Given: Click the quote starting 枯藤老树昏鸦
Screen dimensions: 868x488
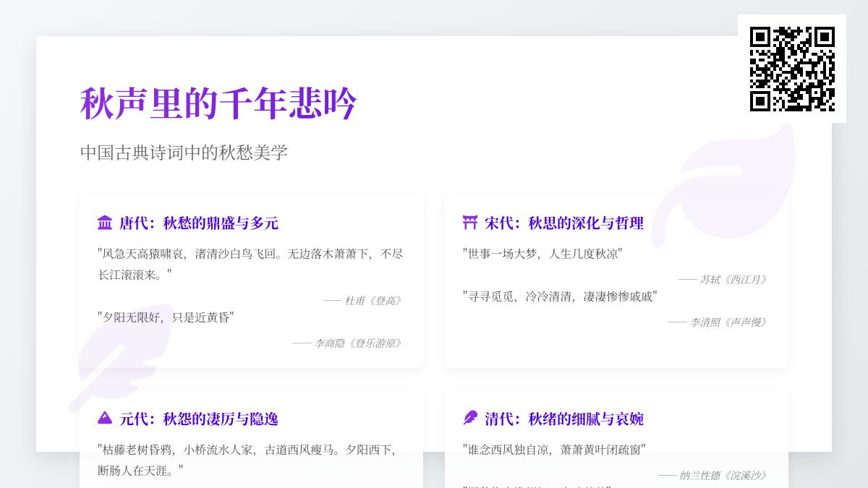Looking at the screenshot, I should 248,460.
